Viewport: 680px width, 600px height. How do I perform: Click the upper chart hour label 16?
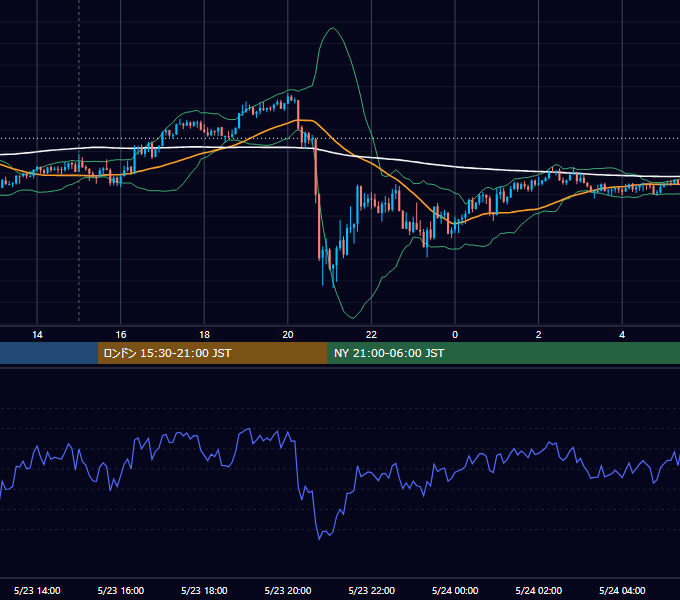[121, 335]
